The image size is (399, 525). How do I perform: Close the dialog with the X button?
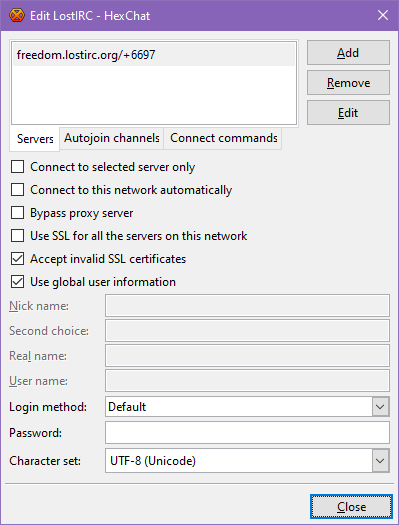(x=383, y=15)
